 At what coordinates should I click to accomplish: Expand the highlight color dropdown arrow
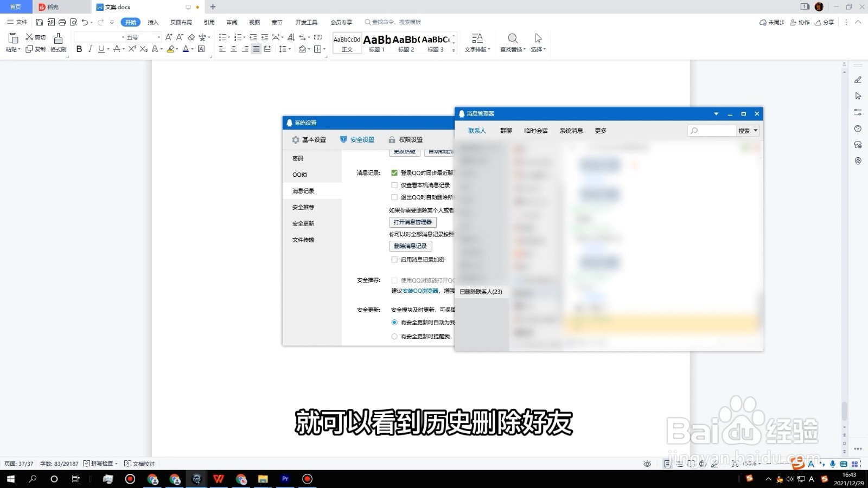(177, 49)
